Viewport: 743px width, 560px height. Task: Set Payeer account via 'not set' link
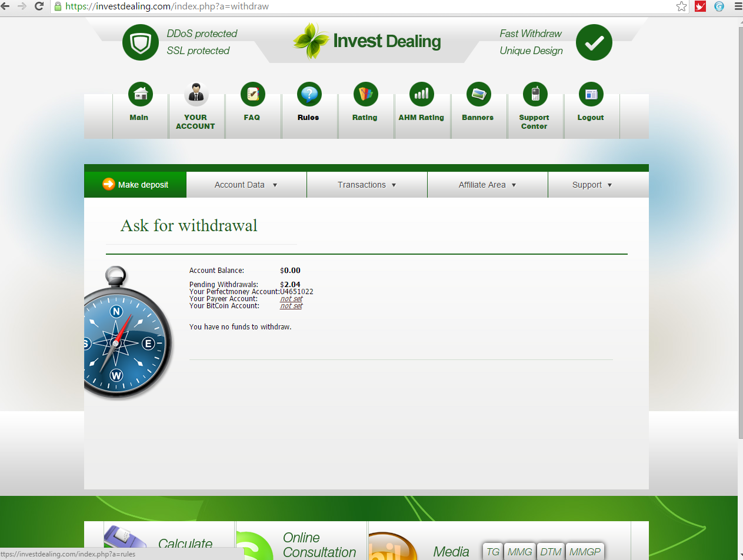point(291,299)
